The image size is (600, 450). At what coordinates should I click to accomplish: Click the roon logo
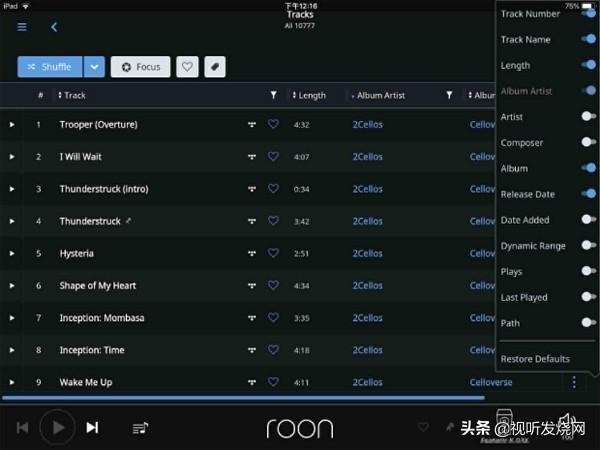(300, 428)
